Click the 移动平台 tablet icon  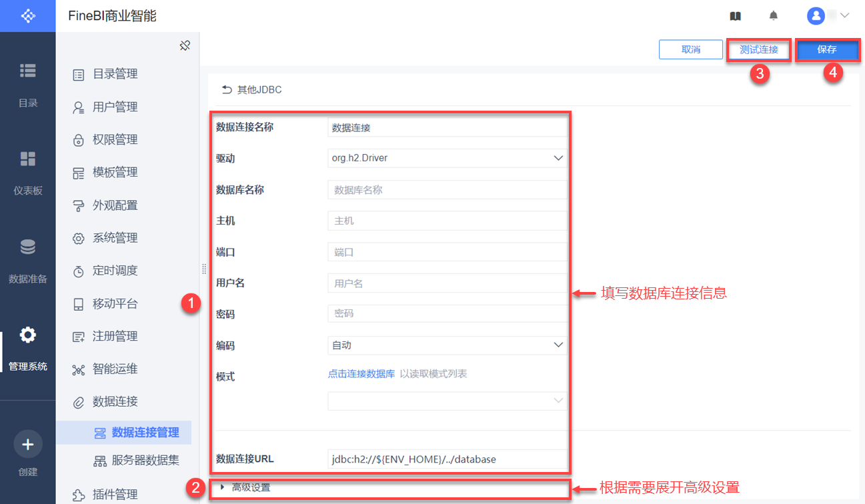(x=79, y=304)
